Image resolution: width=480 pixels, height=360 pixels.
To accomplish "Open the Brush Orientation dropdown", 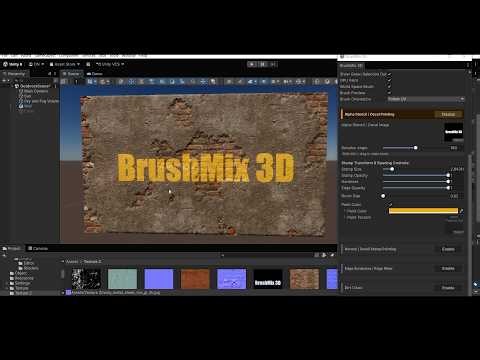I will pos(425,99).
